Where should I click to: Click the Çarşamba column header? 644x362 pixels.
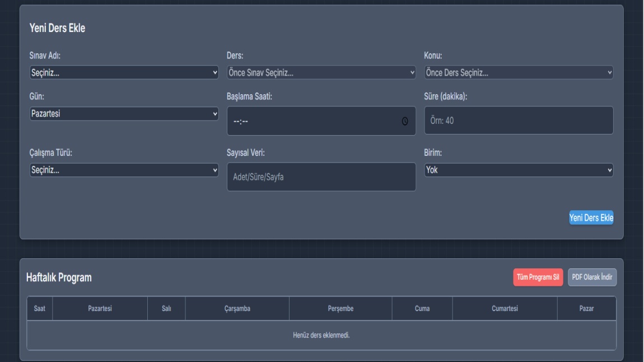coord(237,309)
